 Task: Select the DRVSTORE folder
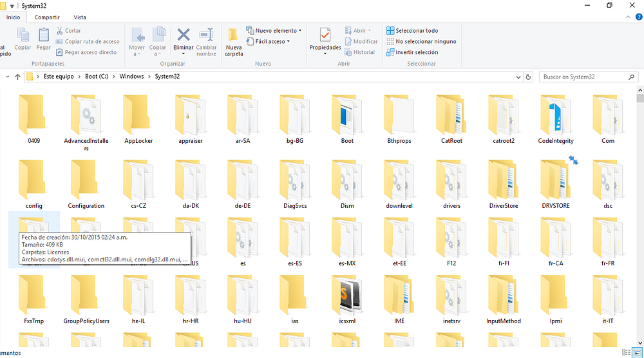tap(556, 184)
